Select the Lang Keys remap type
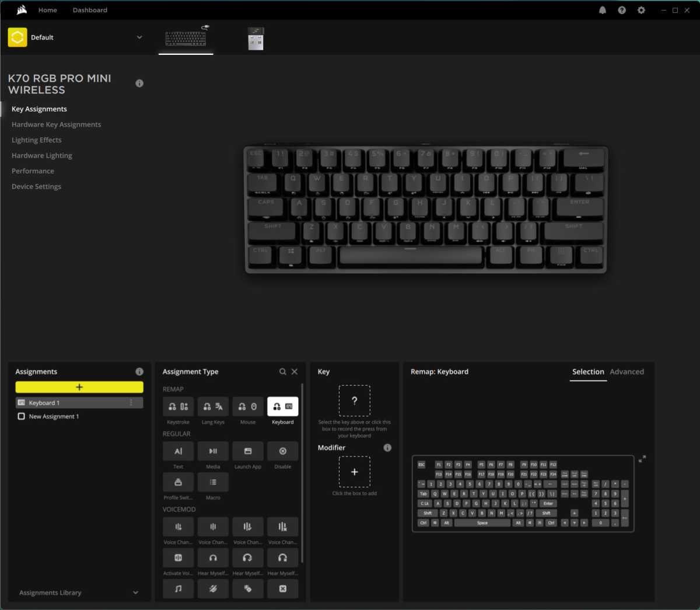Screen dimensions: 700x610 [213, 406]
